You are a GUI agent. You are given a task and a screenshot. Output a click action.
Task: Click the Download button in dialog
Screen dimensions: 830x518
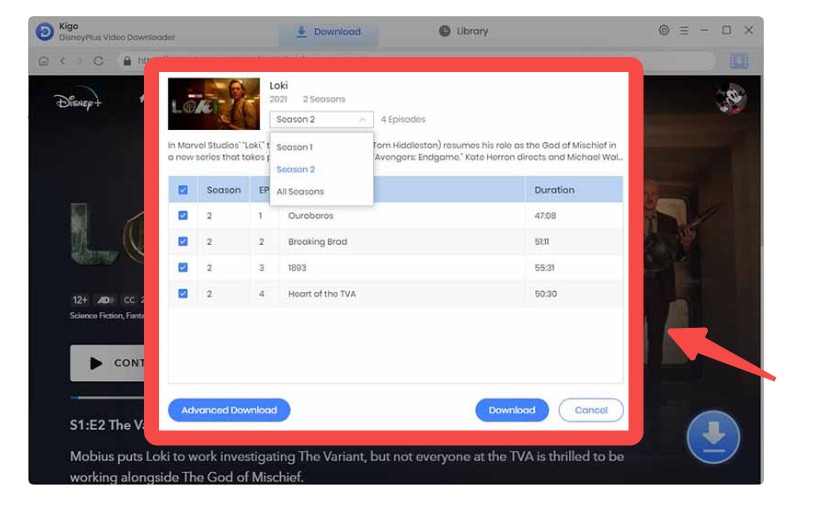pyautogui.click(x=512, y=410)
